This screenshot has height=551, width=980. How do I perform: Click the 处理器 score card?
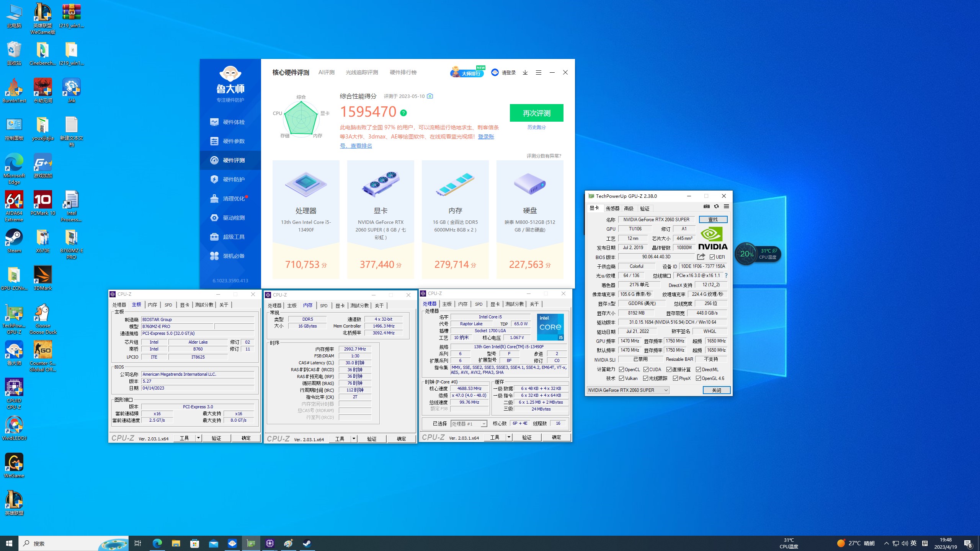click(x=306, y=220)
